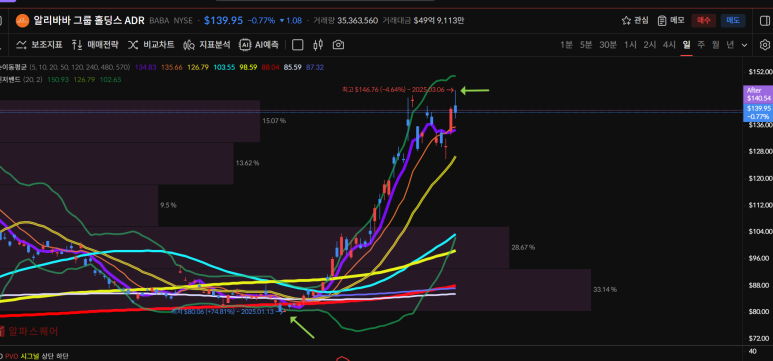The height and width of the screenshot is (361, 773).
Task: Click white MA value 85.59
Action: tap(293, 67)
